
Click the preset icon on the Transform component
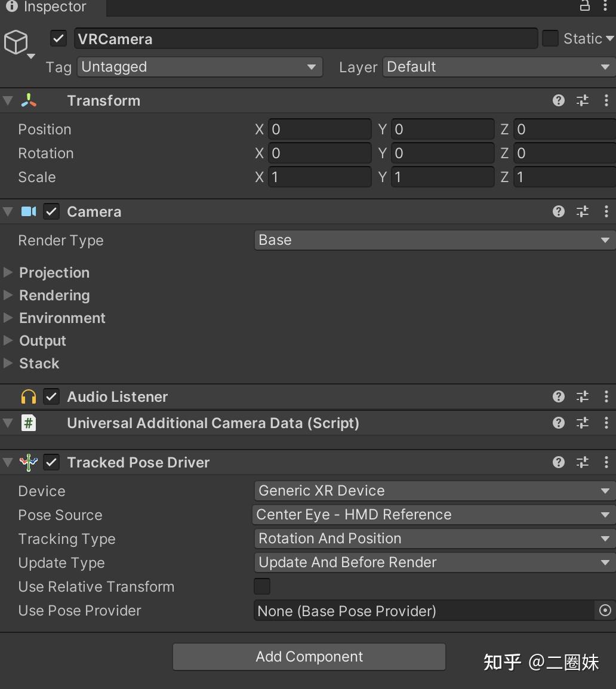click(x=582, y=100)
